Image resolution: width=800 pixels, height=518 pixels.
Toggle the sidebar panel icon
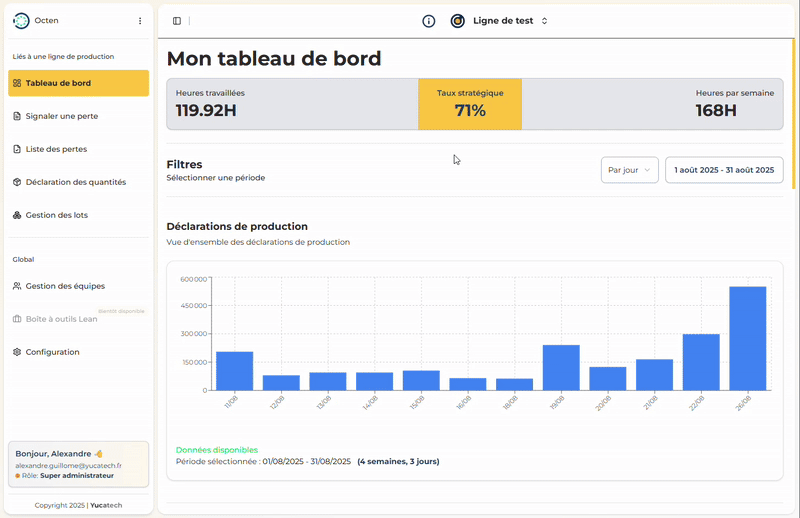(177, 21)
